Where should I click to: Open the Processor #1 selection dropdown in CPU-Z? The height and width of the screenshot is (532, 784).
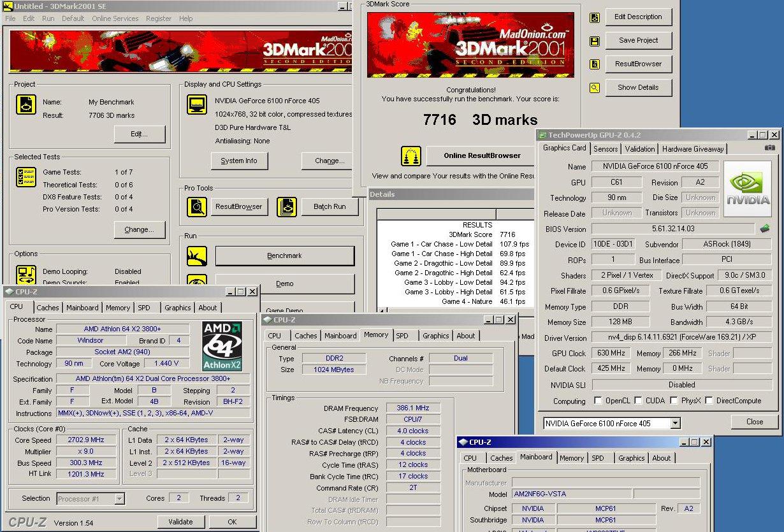[119, 499]
